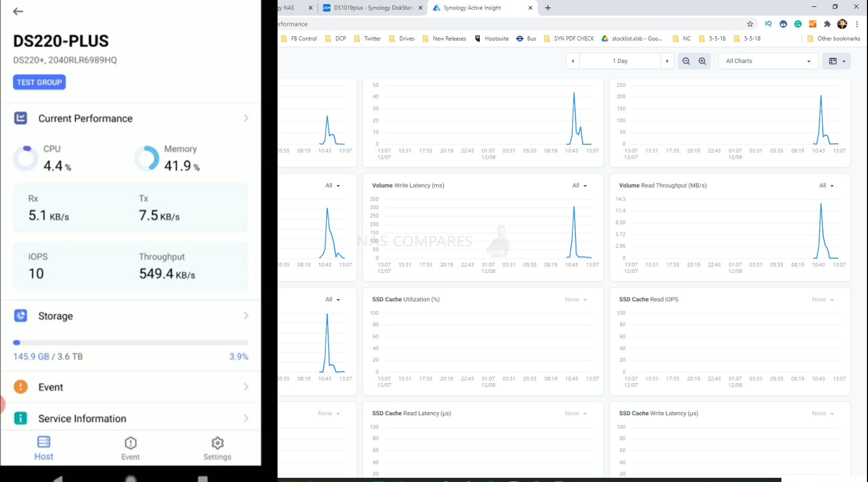Tap the Android recents navigation button

point(203,479)
